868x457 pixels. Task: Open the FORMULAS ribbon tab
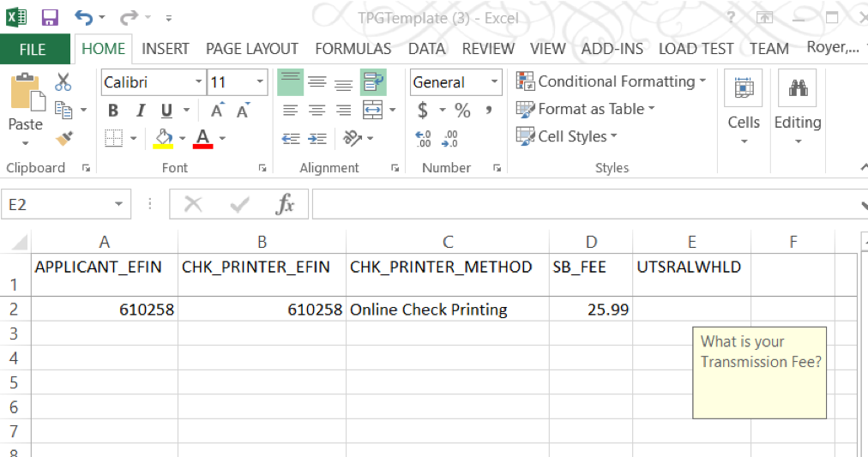(x=353, y=49)
